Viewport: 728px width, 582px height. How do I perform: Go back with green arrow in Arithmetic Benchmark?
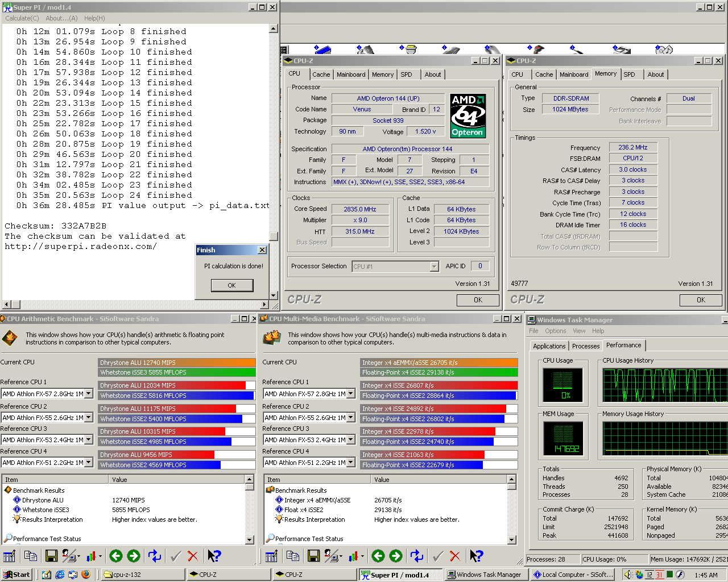click(x=116, y=556)
